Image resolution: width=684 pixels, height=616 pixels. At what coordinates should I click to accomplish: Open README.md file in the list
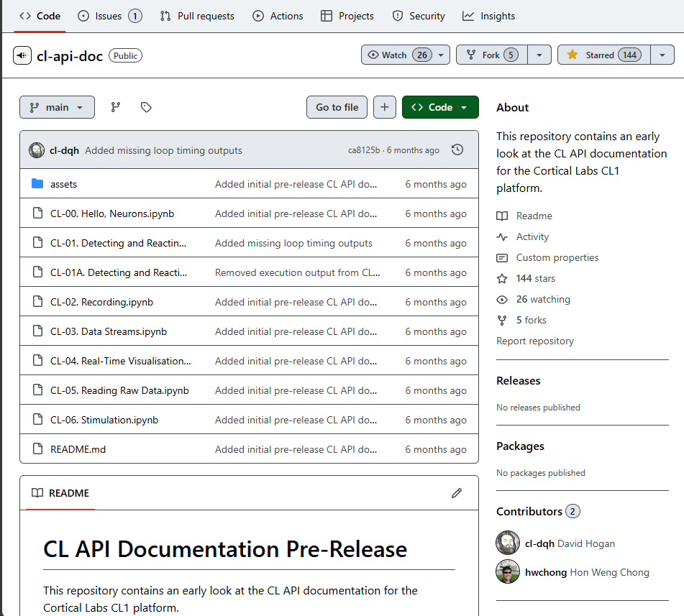pyautogui.click(x=78, y=449)
